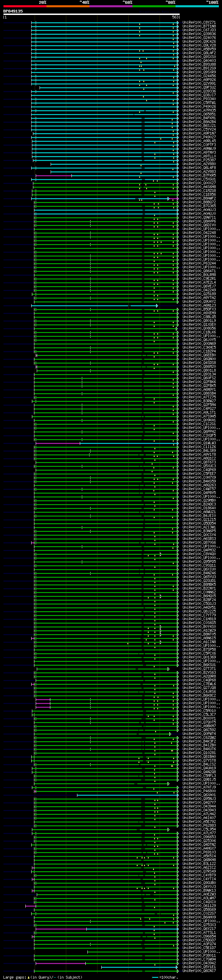Select label UniRef100_Q08G56
This screenshot has width=222, height=980.
(x=199, y=328)
